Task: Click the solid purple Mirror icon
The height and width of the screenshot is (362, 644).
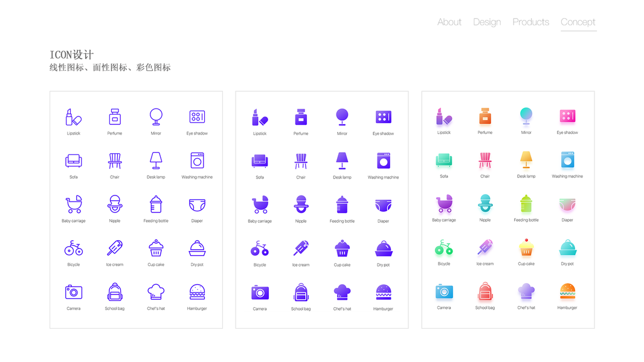Action: (342, 118)
